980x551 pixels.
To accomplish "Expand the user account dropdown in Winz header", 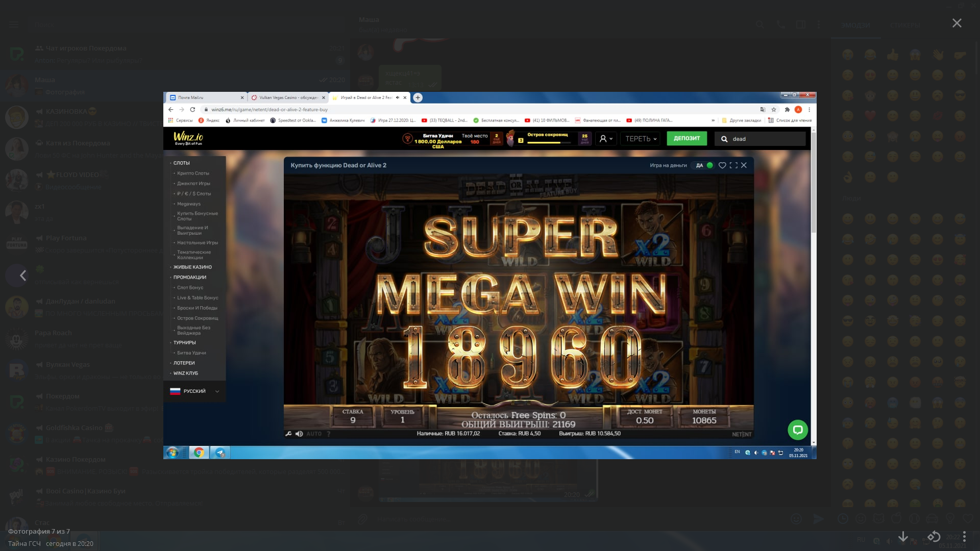I will tap(606, 139).
